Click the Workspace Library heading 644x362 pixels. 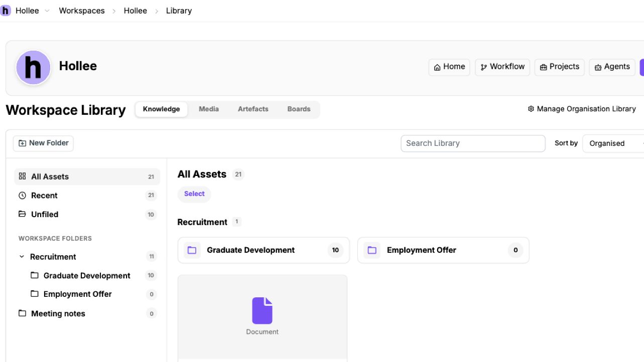(x=66, y=110)
